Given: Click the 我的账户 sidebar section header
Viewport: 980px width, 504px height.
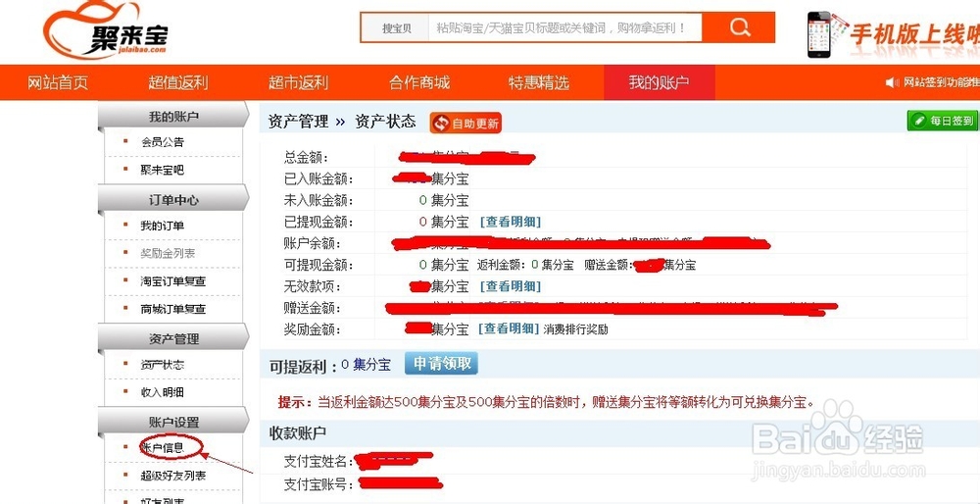Looking at the screenshot, I should pos(173,117).
